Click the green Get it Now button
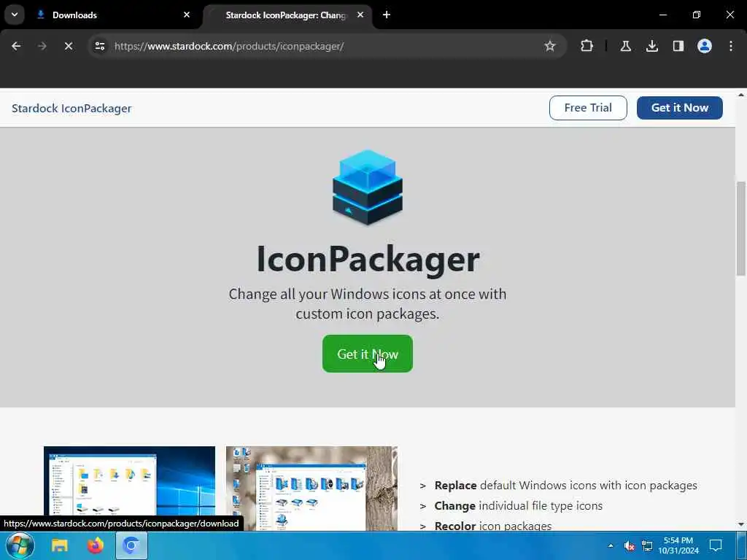This screenshot has width=747, height=560. point(368,354)
